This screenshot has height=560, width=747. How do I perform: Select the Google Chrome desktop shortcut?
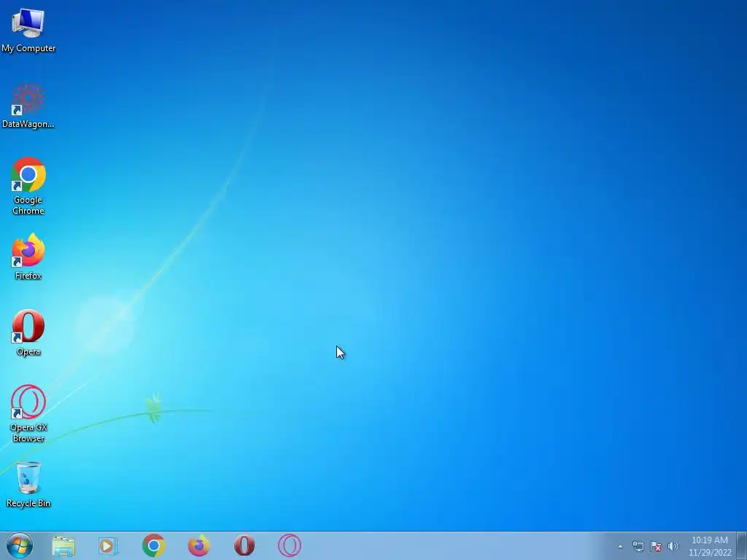28,186
